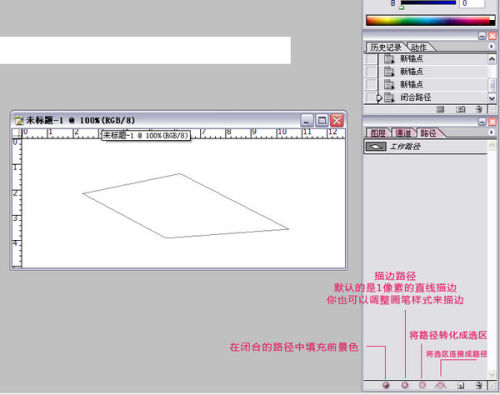Load the path as a selection
This screenshot has width=500, height=395.
422,385
